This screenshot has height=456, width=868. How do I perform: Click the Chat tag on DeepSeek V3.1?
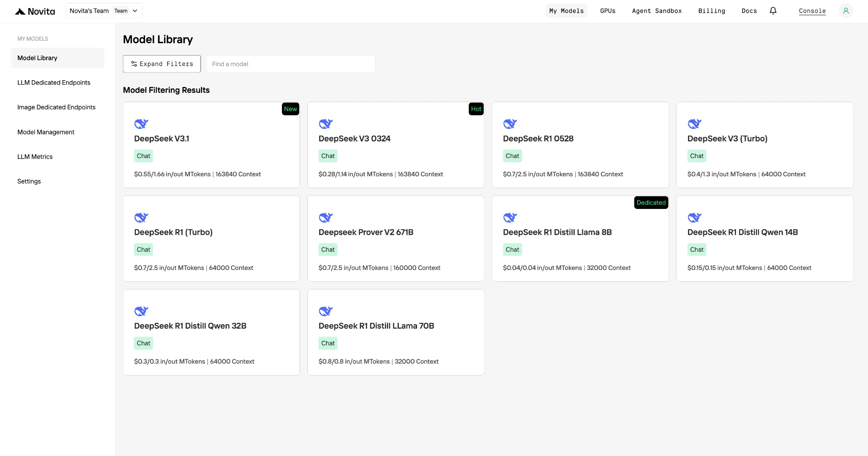pyautogui.click(x=143, y=156)
